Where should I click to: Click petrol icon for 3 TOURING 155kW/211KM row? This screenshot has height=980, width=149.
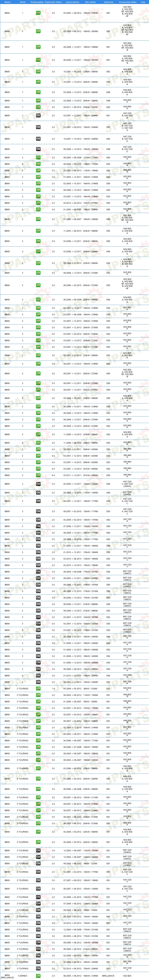(38, 797)
